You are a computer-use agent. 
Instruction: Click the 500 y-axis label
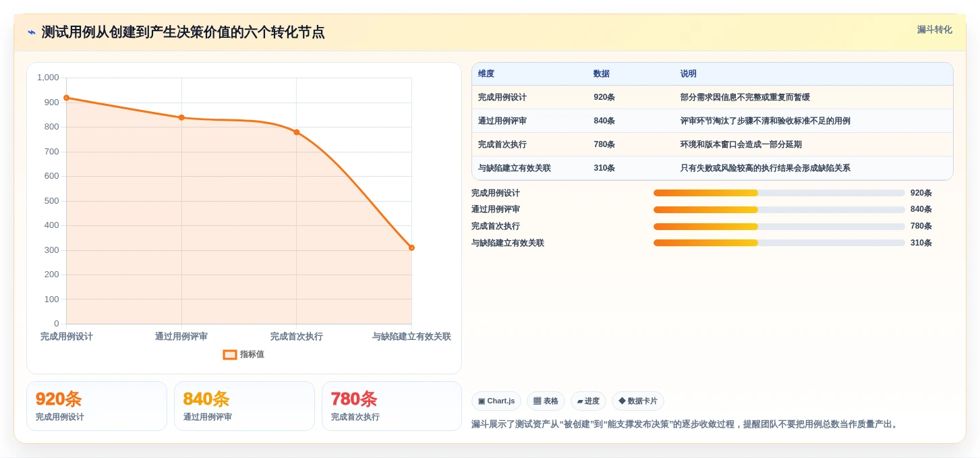tap(52, 201)
